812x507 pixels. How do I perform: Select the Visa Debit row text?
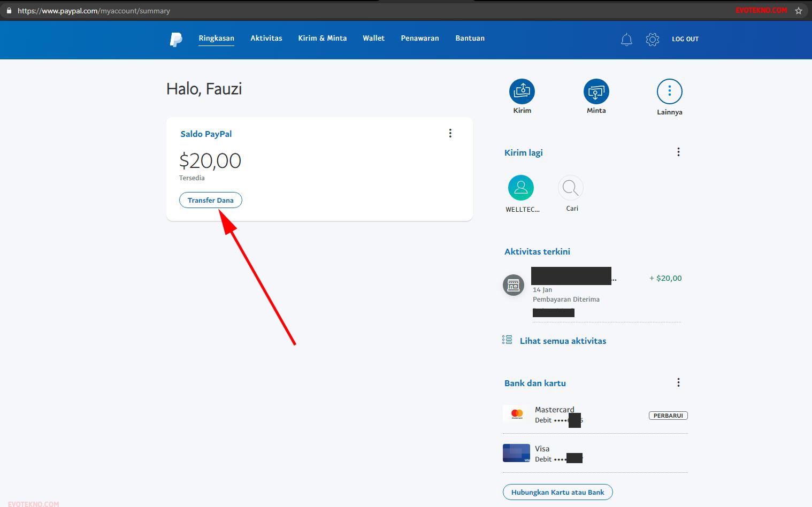click(558, 454)
